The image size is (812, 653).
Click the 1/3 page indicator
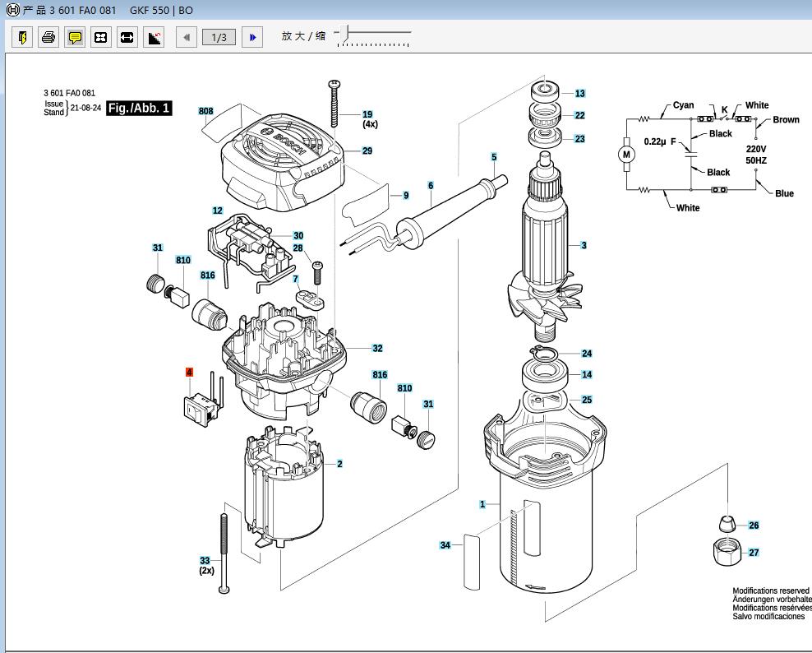coord(219,37)
